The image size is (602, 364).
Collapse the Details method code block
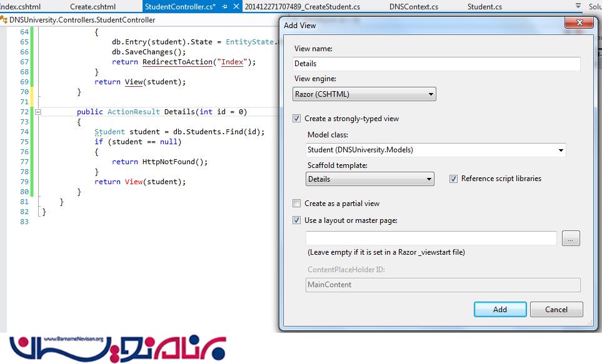point(38,112)
